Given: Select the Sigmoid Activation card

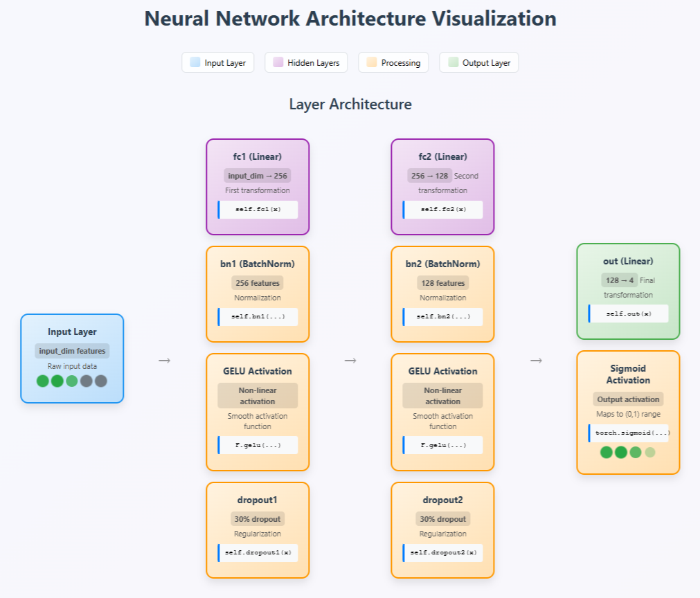Looking at the screenshot, I should (x=628, y=413).
